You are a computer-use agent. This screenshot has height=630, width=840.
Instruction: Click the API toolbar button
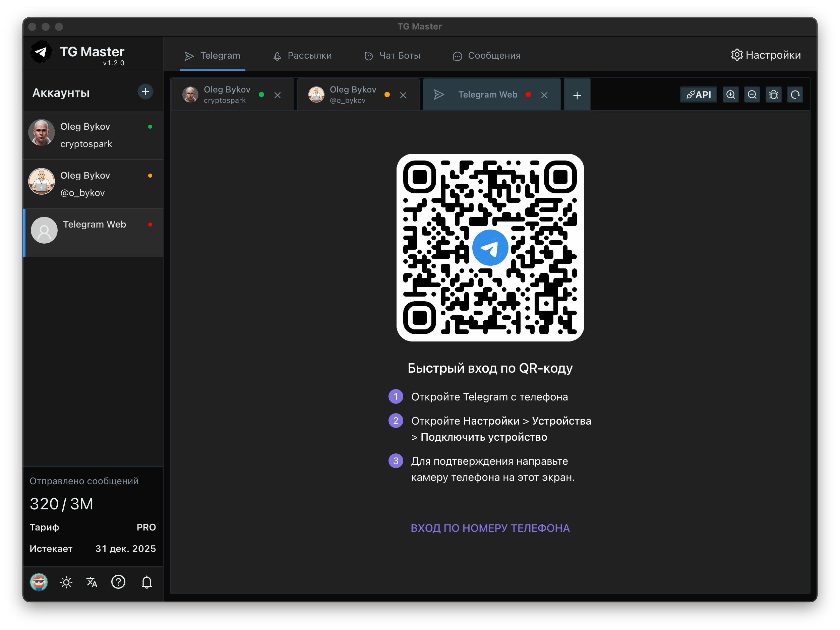coord(699,94)
